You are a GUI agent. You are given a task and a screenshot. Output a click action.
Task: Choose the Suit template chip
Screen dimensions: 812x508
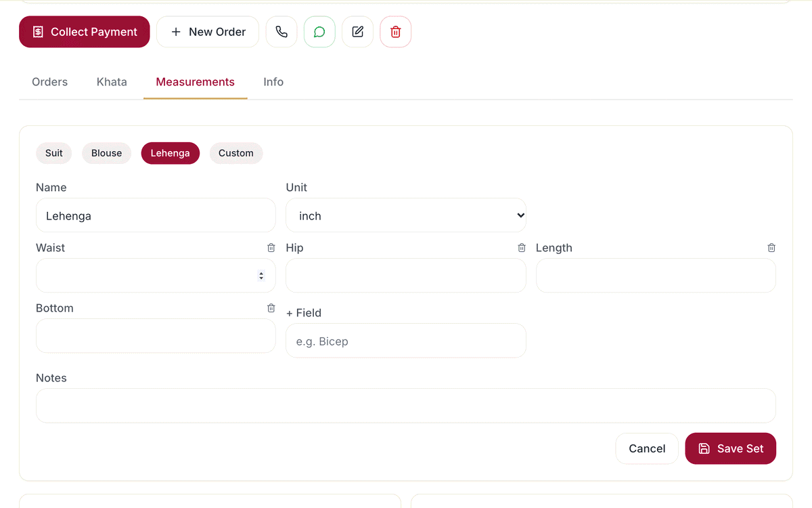coord(54,153)
